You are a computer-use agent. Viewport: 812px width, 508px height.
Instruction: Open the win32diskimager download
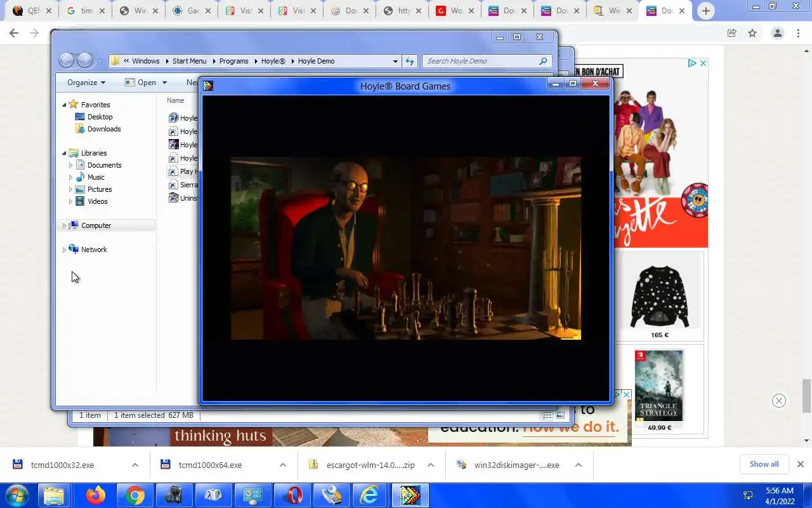click(516, 465)
